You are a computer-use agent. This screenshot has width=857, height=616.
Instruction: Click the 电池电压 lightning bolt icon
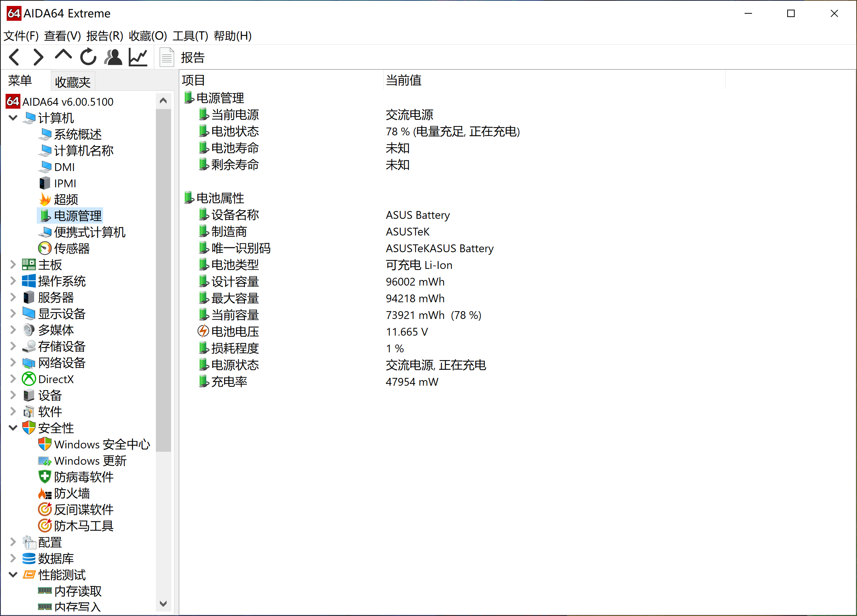click(203, 331)
